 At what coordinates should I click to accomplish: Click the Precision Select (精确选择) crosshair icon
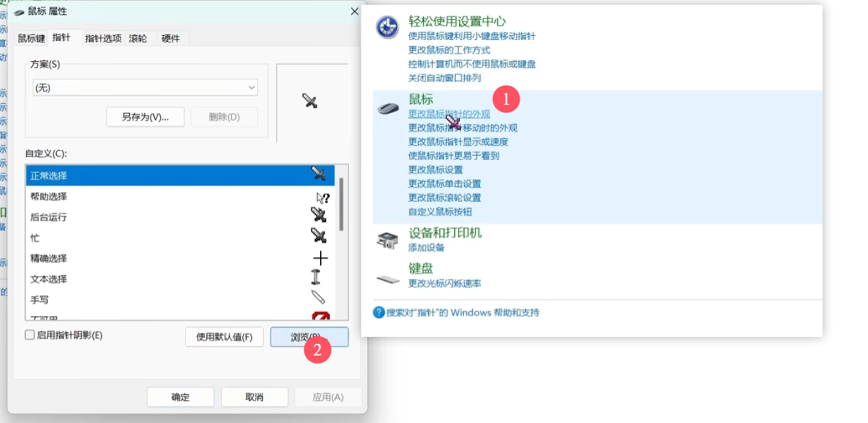pos(321,258)
